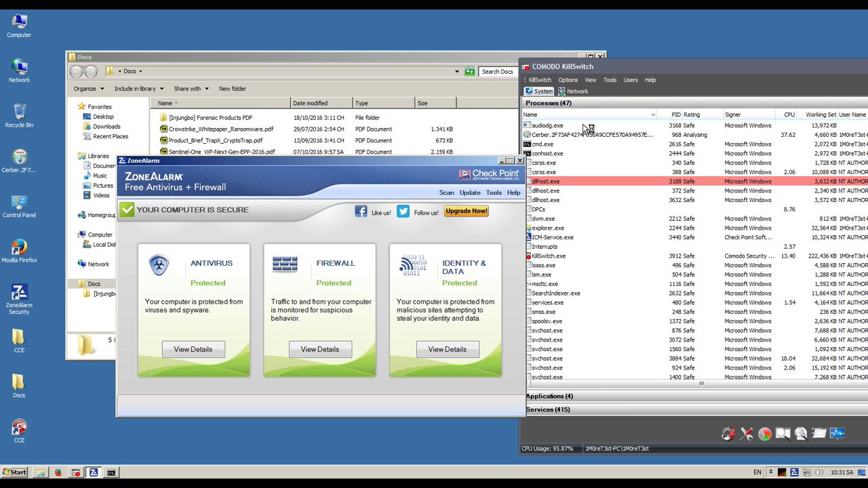Screen dimensions: 868x488
Task: Expand the Applications (4) section
Action: pyautogui.click(x=549, y=396)
